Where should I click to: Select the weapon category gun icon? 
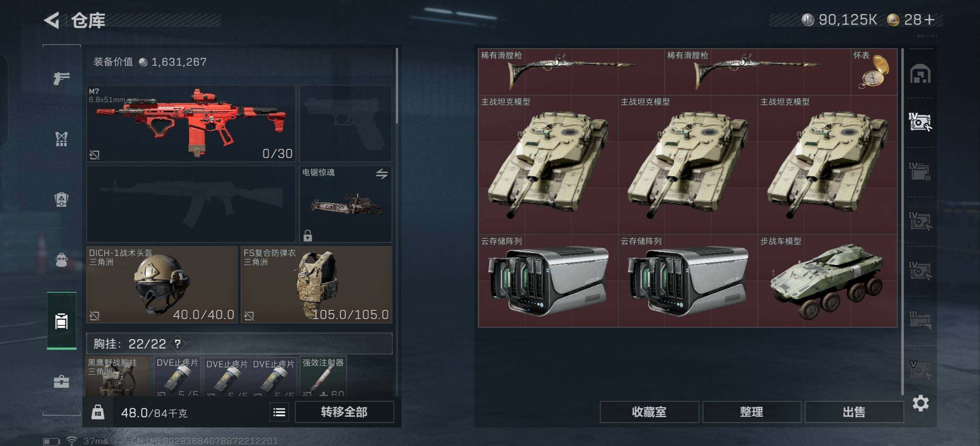point(62,78)
